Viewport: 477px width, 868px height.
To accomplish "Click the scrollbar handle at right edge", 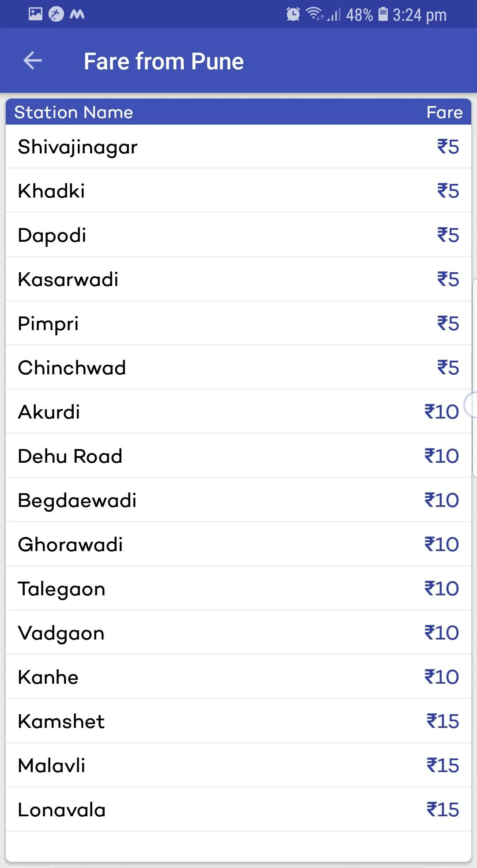I will tap(471, 404).
